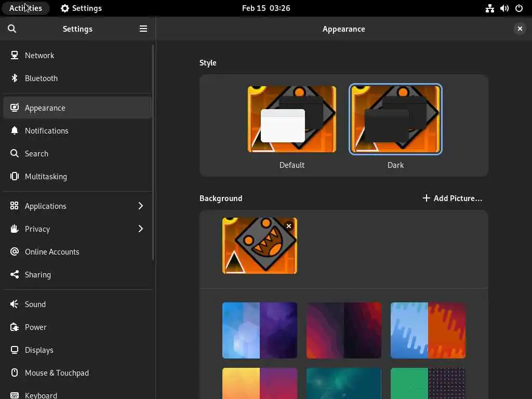Remove the custom background with its X
This screenshot has height=399, width=532.
tap(289, 226)
